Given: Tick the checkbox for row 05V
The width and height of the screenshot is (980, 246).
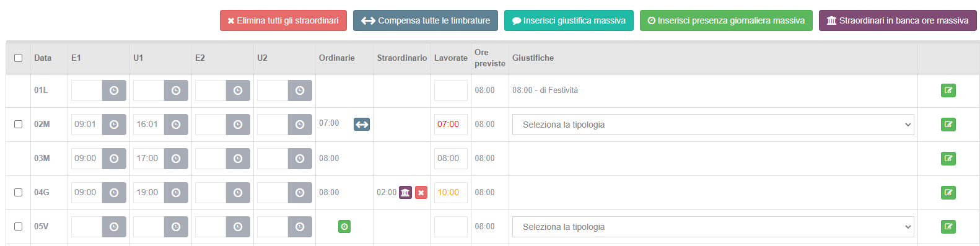Looking at the screenshot, I should click(x=19, y=227).
